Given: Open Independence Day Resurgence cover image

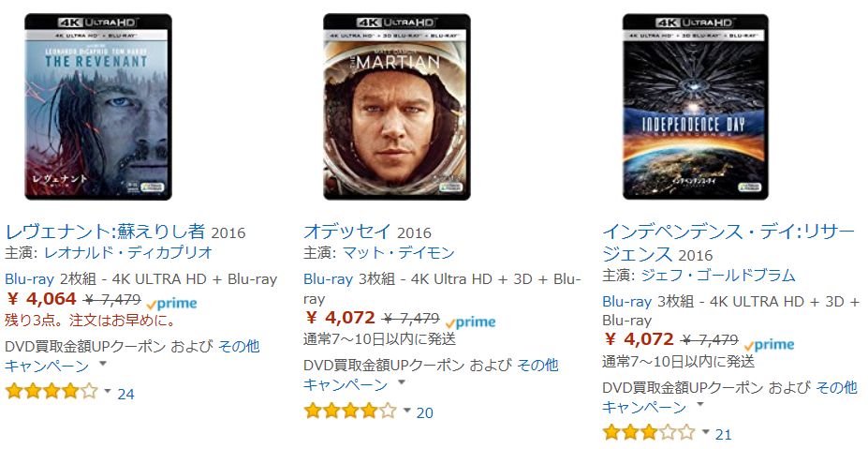Looking at the screenshot, I should point(696,107).
